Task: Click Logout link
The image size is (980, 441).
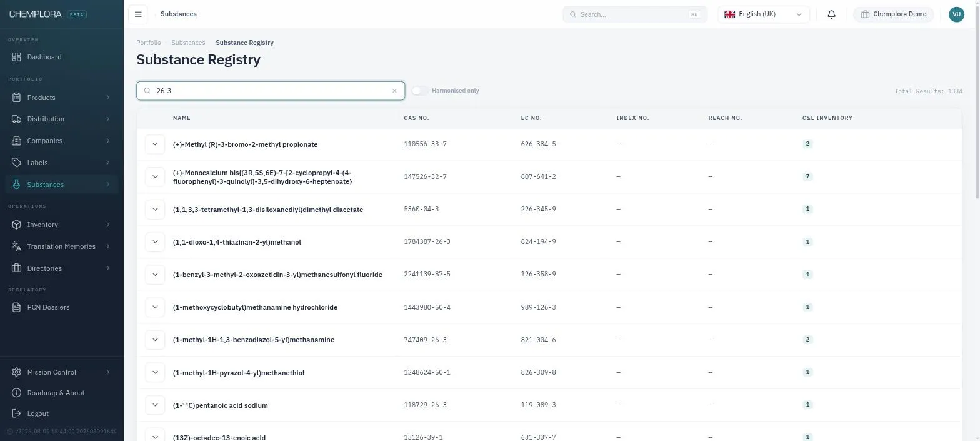Action: coord(62,413)
